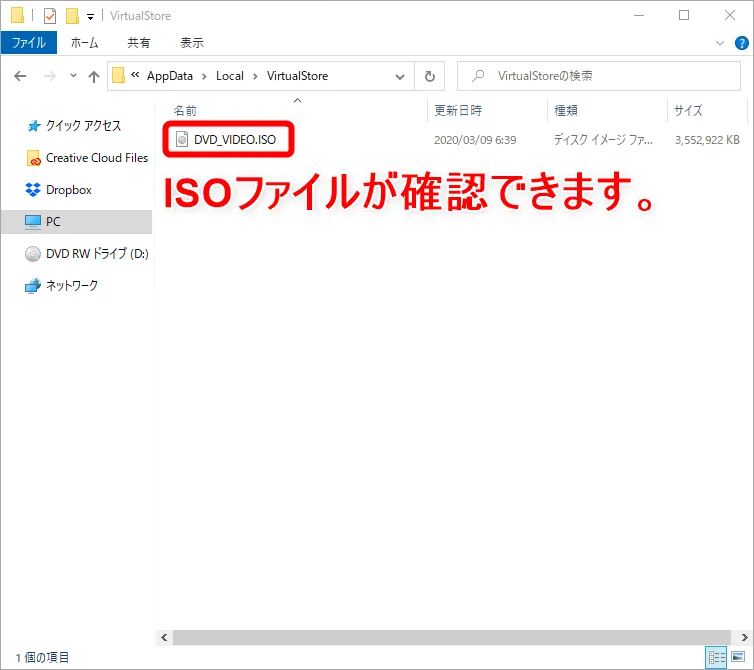This screenshot has height=670, width=754.
Task: Open the 共有 ribbon tab
Action: point(138,43)
